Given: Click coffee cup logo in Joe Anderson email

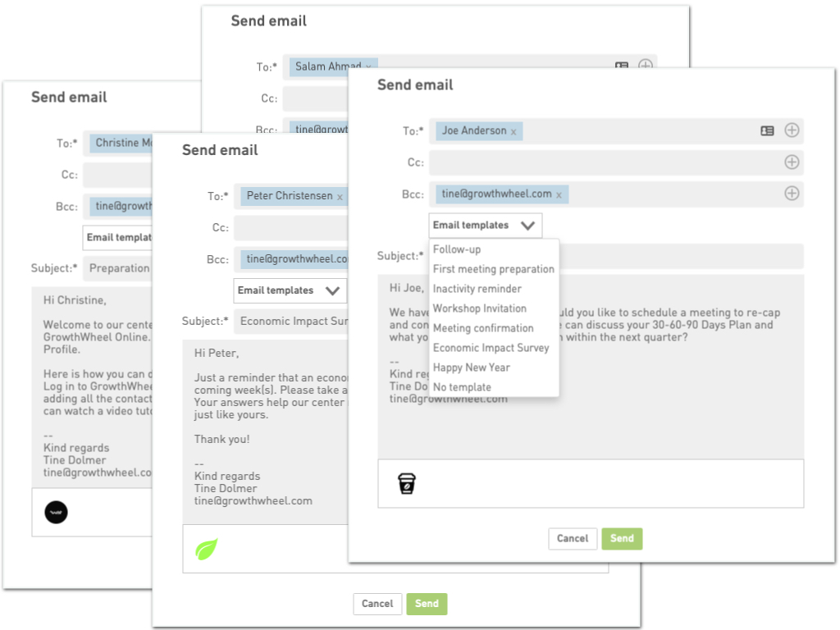Looking at the screenshot, I should pyautogui.click(x=407, y=483).
